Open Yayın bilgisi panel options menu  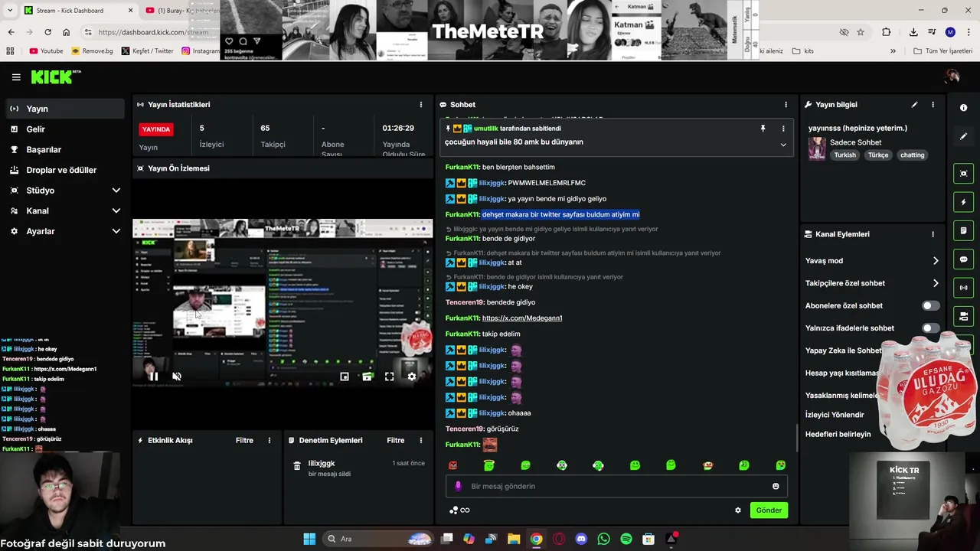tap(933, 105)
